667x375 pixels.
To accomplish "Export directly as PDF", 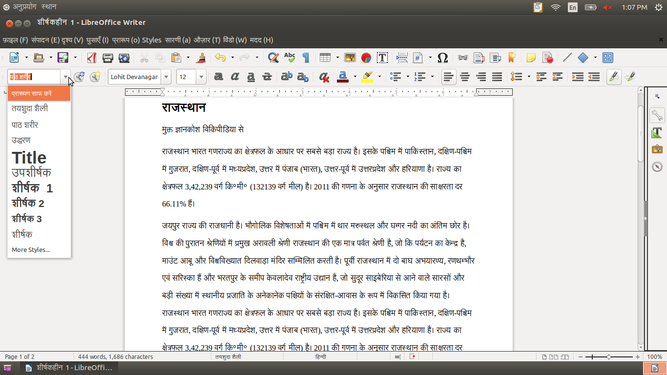I will point(91,57).
